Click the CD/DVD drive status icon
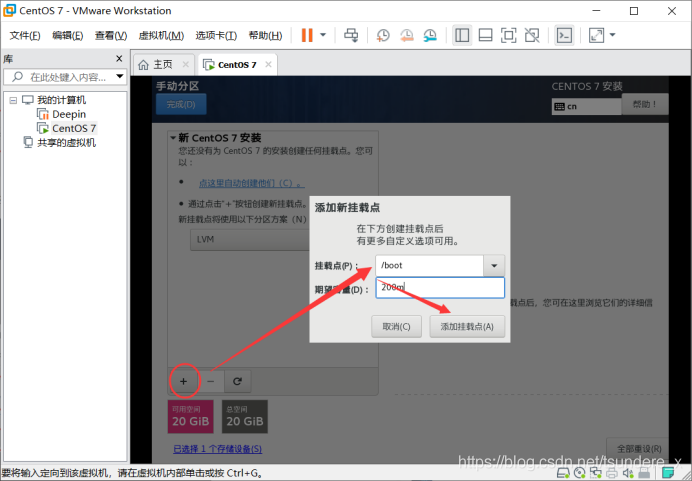The width and height of the screenshot is (692, 481). tap(579, 473)
